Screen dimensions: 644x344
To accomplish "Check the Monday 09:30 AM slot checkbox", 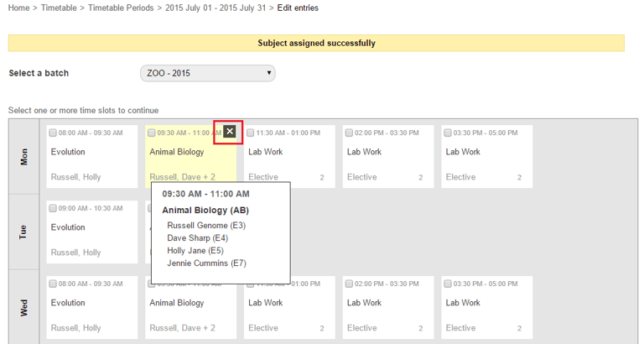I will 152,133.
